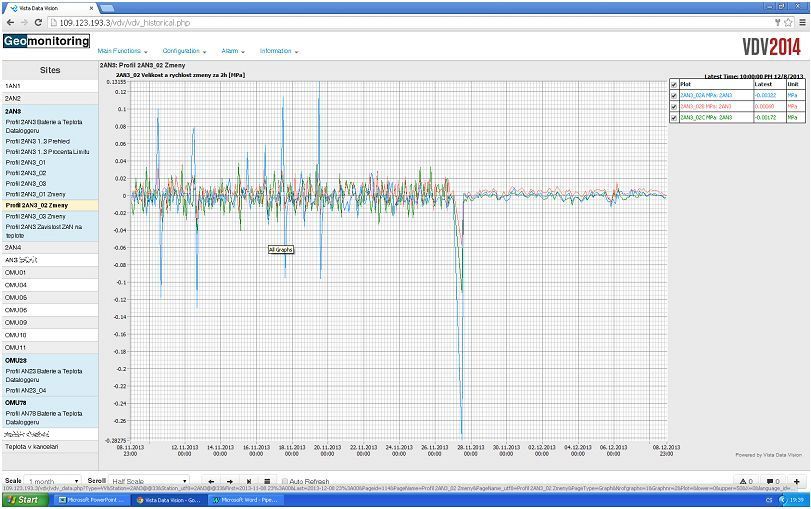This screenshot has width=811, height=509.
Task: Select the 1AN1 site
Action: point(50,86)
